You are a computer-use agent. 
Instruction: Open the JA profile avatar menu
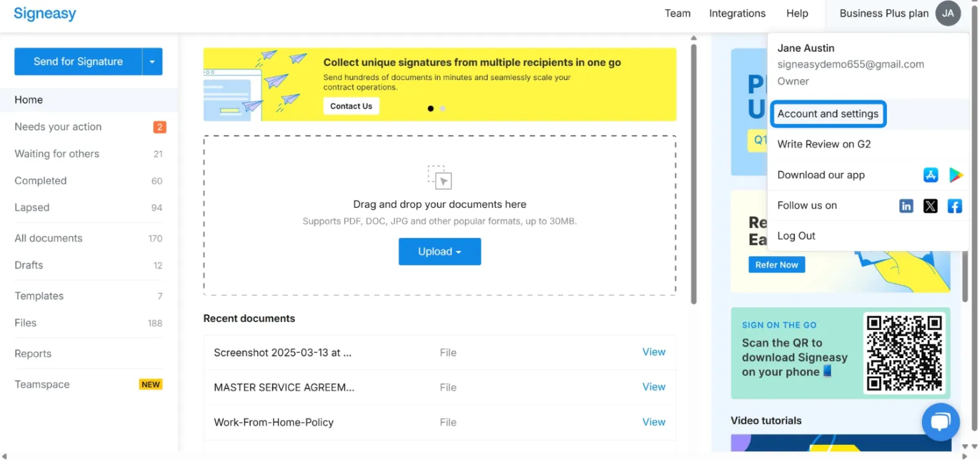click(948, 13)
